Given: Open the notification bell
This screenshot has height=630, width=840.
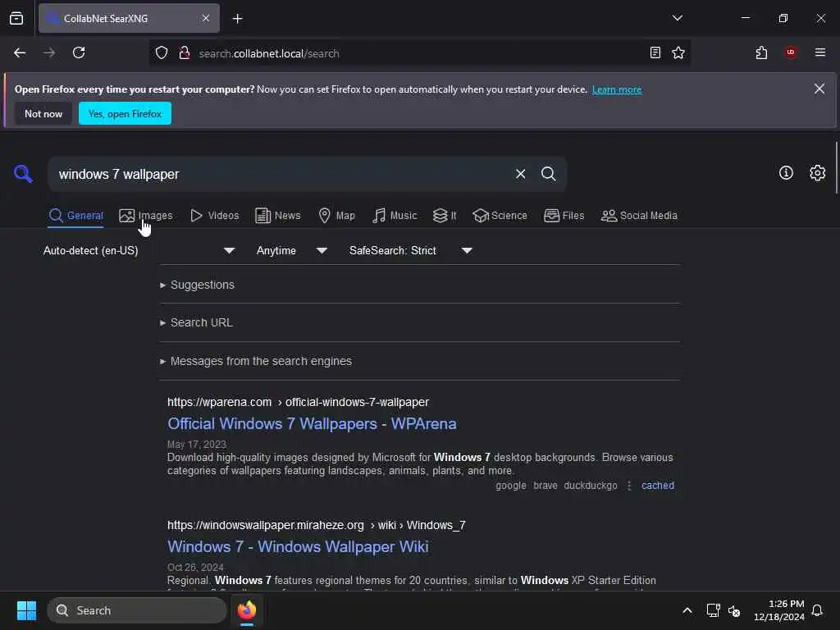Looking at the screenshot, I should (817, 610).
